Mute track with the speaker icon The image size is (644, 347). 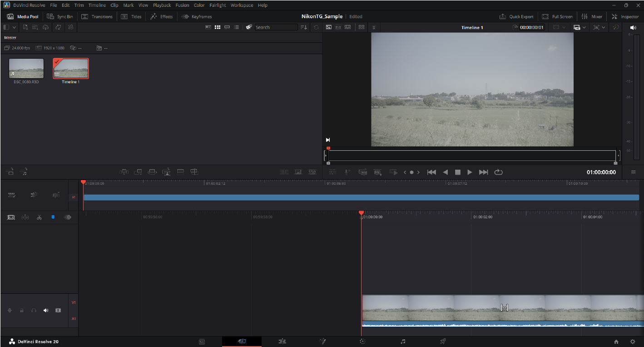[x=46, y=310]
